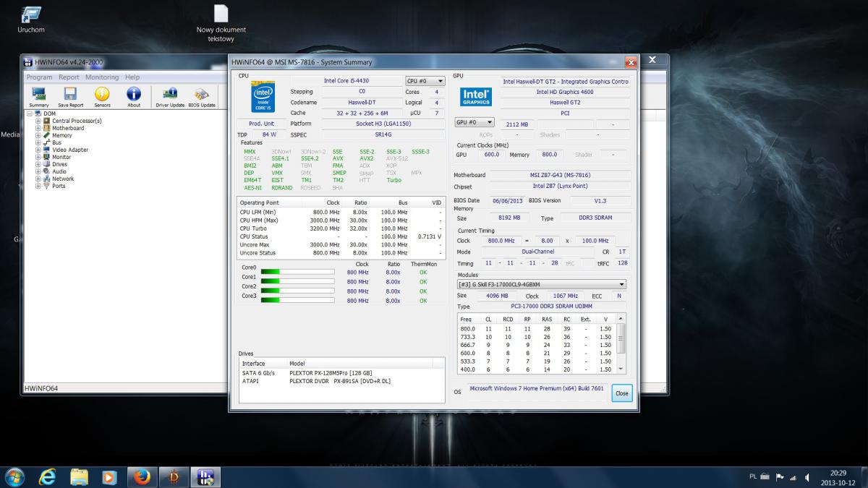Open the Action Center flag icon
Image resolution: width=868 pixels, height=488 pixels.
pos(780,477)
